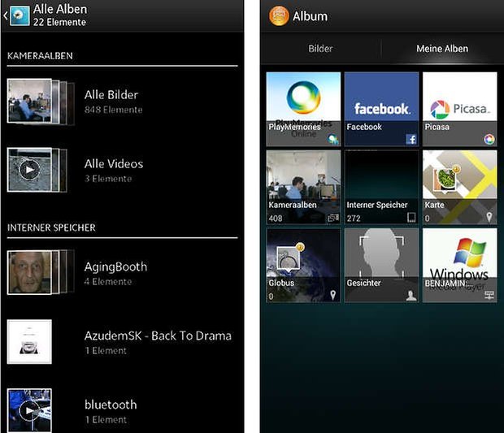Image resolution: width=504 pixels, height=433 pixels.
Task: Switch to the Meine Alben tab
Action: (x=442, y=49)
